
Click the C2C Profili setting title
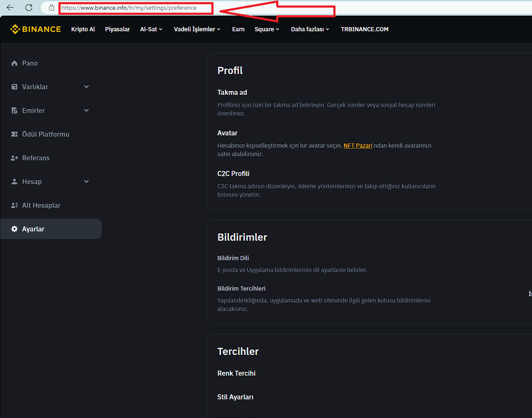[233, 173]
